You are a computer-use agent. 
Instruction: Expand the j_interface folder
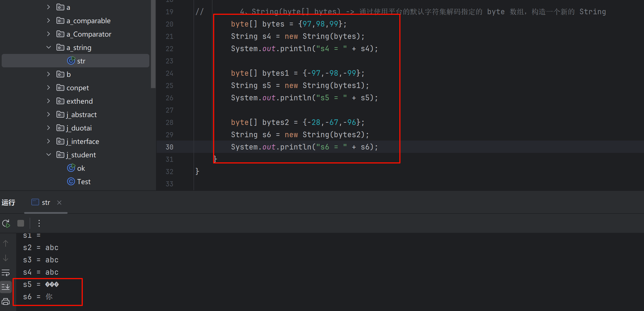[x=49, y=141]
